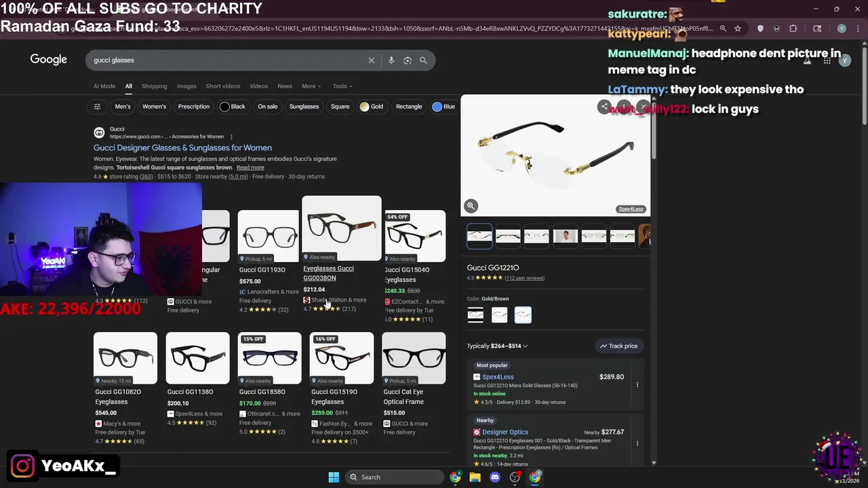
Task: Switch to the News tab
Action: pyautogui.click(x=285, y=86)
